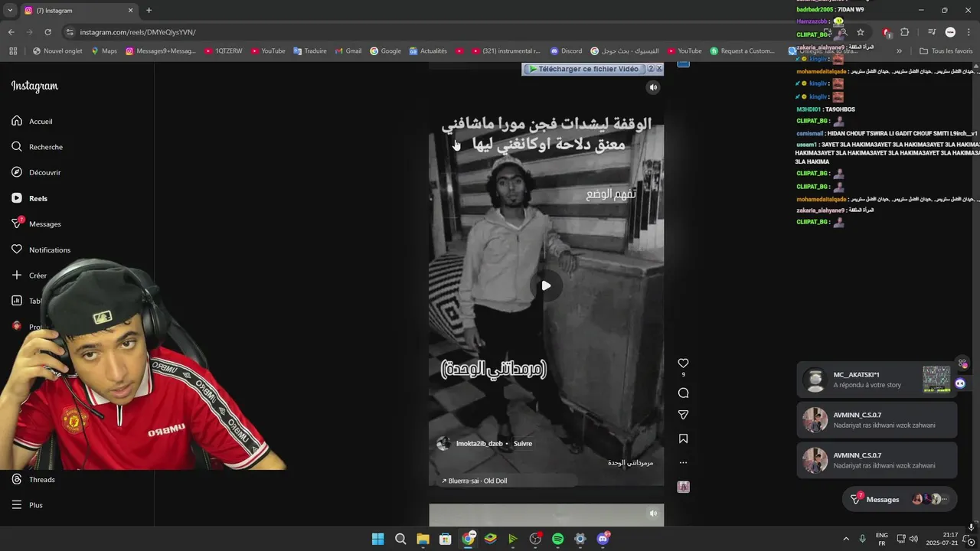
Task: Open Chrome apps grid in bookmarks bar
Action: 13,51
